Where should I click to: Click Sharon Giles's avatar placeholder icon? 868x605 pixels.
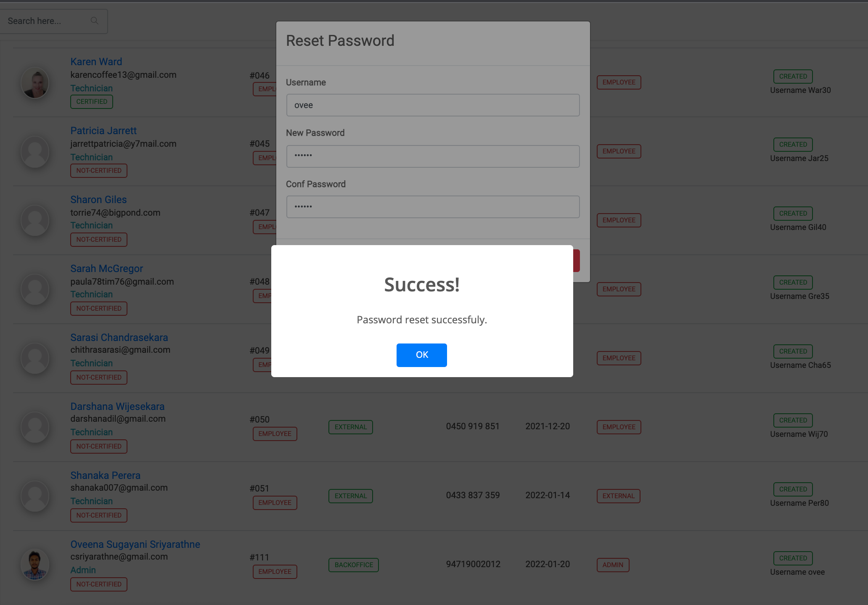(35, 221)
